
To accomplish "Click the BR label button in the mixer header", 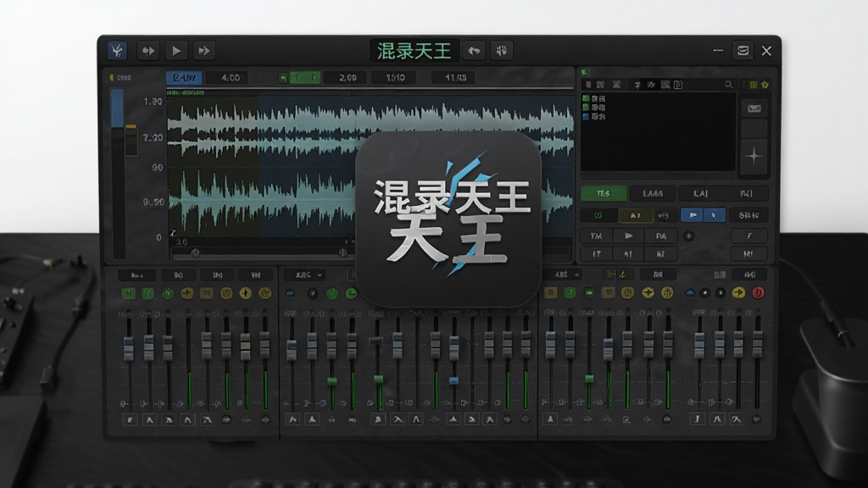I will click(658, 275).
